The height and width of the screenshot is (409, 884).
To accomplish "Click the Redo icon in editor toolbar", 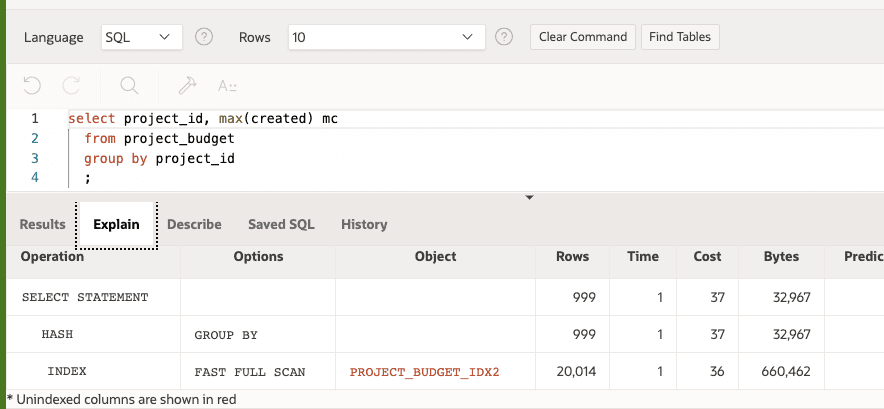I will [x=71, y=86].
